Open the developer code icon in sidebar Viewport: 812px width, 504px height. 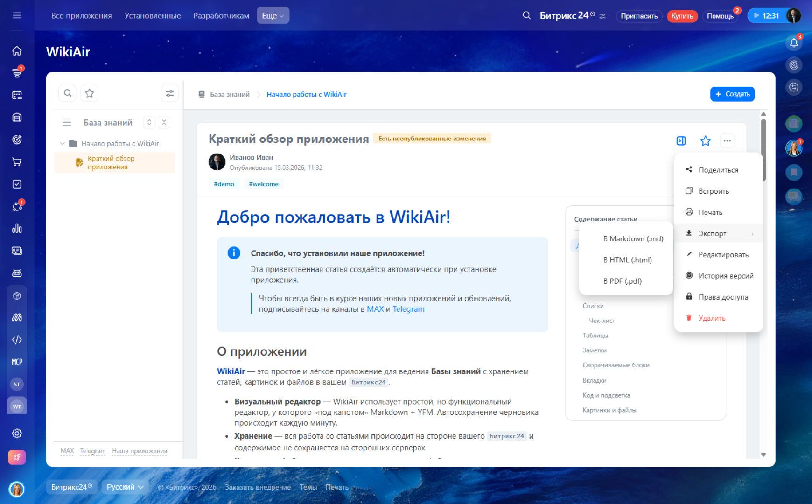(x=17, y=340)
